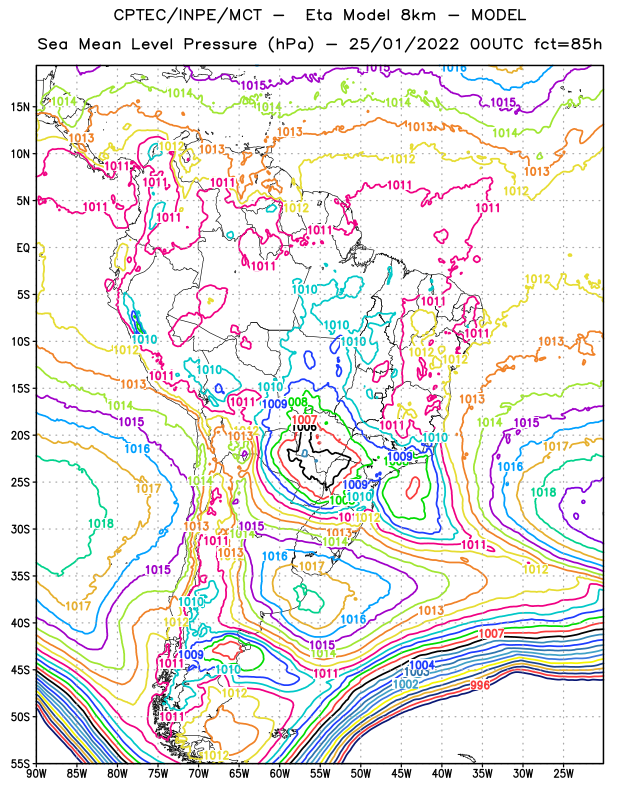Click the 25W longitude axis label
The image size is (618, 800).
563,774
